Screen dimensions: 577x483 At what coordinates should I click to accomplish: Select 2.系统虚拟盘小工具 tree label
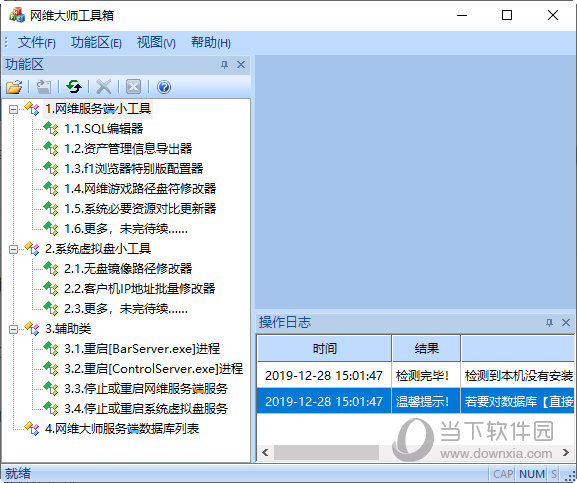pyautogui.click(x=98, y=249)
